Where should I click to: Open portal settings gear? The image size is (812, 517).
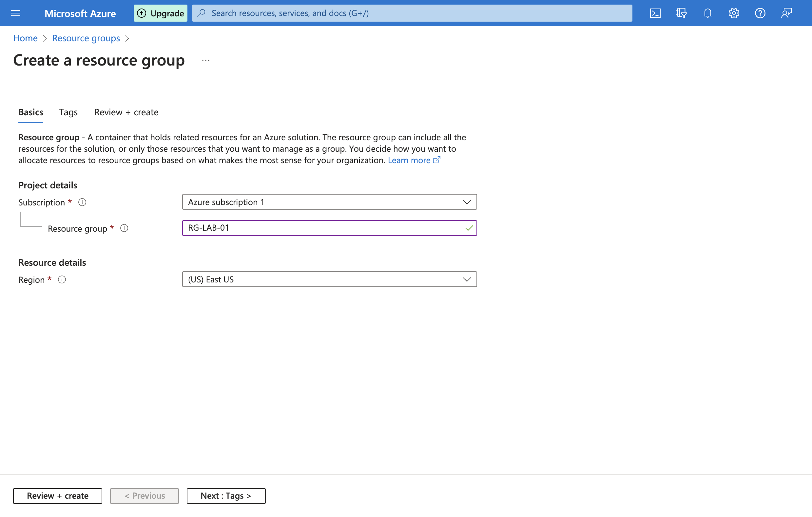click(734, 13)
